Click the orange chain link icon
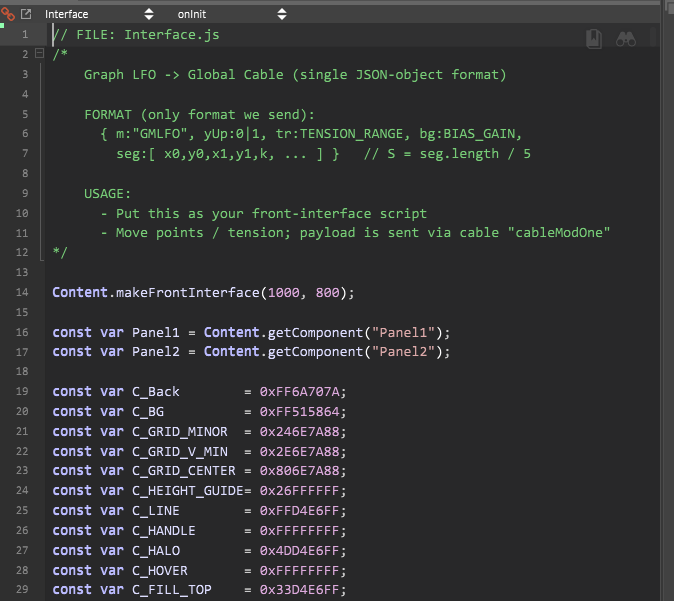 coord(8,14)
